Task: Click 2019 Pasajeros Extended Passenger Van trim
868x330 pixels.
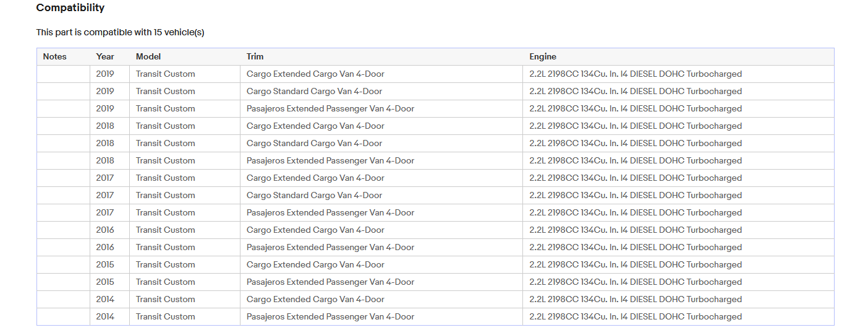Action: 330,108
